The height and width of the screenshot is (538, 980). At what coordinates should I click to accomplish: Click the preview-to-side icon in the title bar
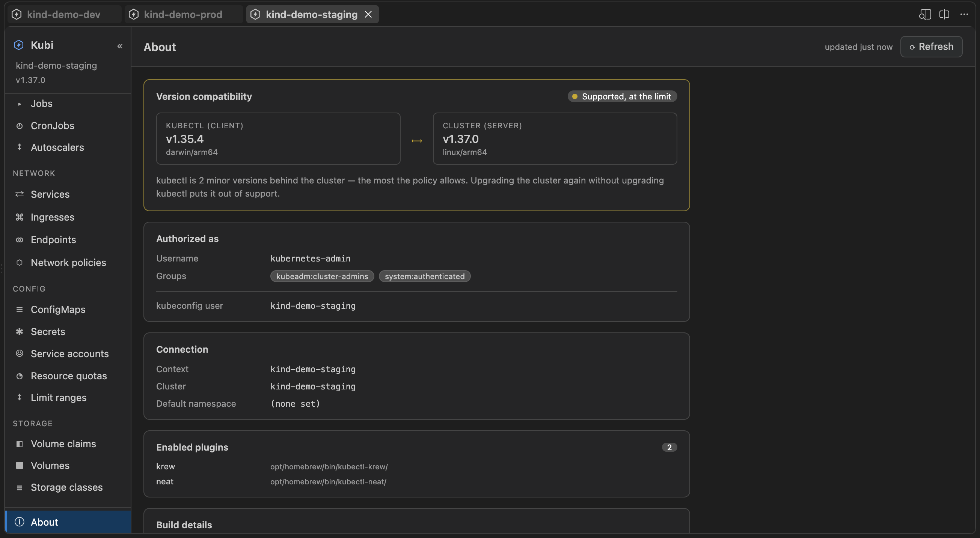pyautogui.click(x=925, y=15)
